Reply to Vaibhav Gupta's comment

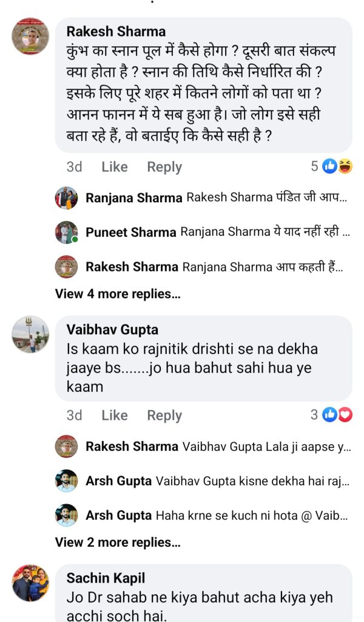164,415
